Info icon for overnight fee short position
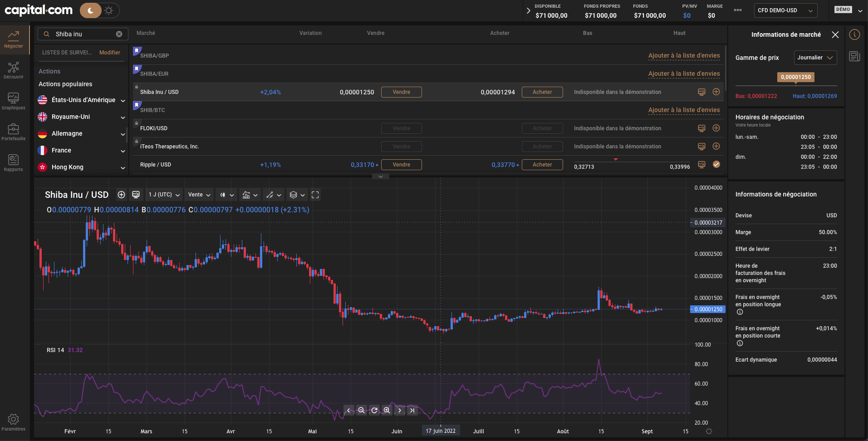This screenshot has width=868, height=441. (x=740, y=343)
